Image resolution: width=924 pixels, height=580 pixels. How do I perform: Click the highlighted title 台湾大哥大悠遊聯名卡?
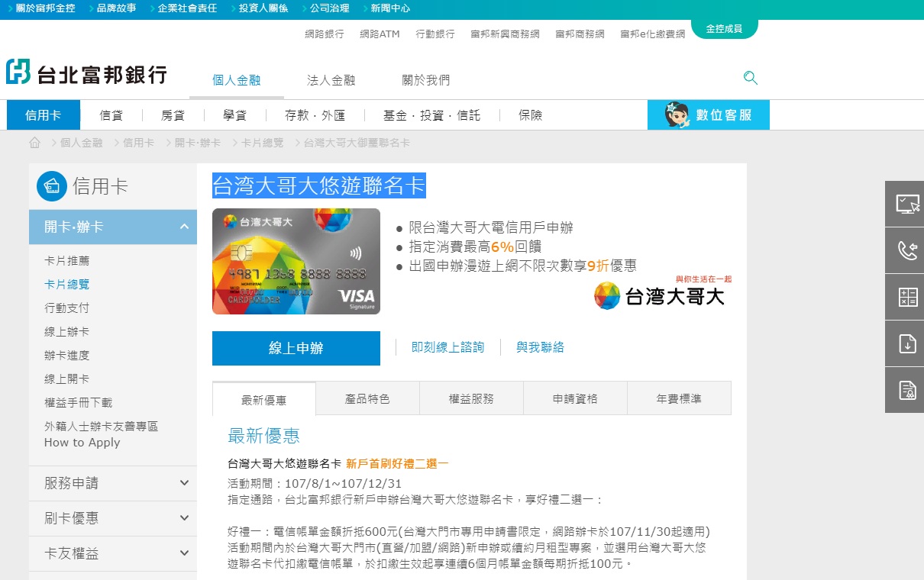pos(318,185)
